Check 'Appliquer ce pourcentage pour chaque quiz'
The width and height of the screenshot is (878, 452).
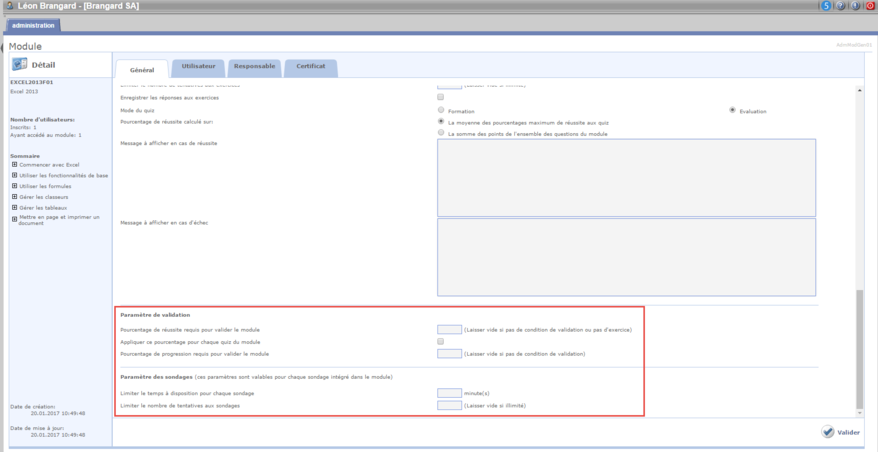click(x=441, y=341)
